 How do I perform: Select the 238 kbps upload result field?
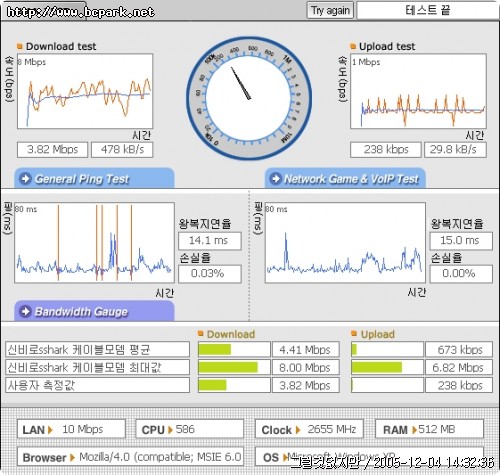[x=386, y=150]
